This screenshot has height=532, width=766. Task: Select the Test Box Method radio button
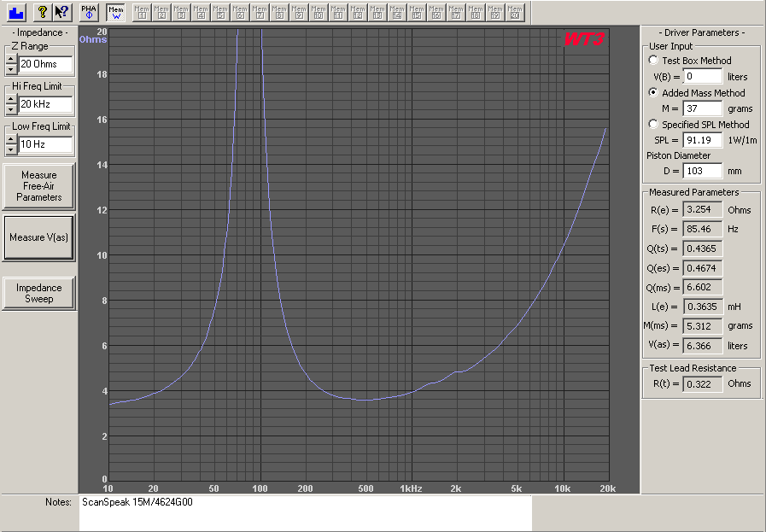(653, 60)
